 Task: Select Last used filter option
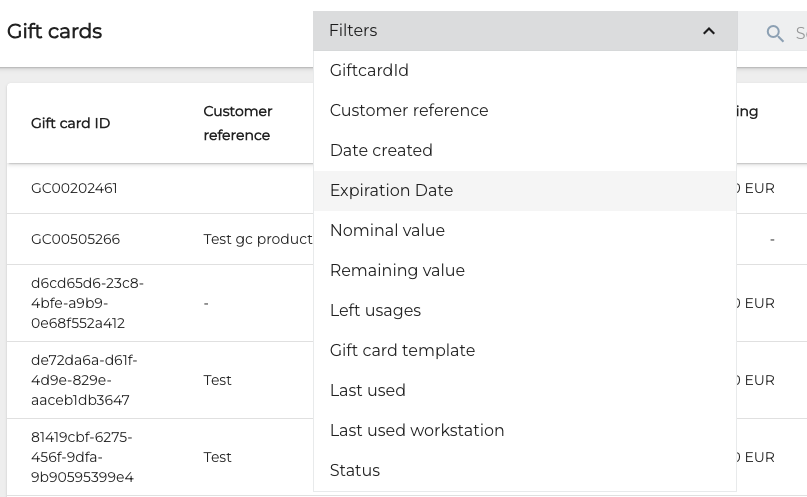(x=367, y=391)
